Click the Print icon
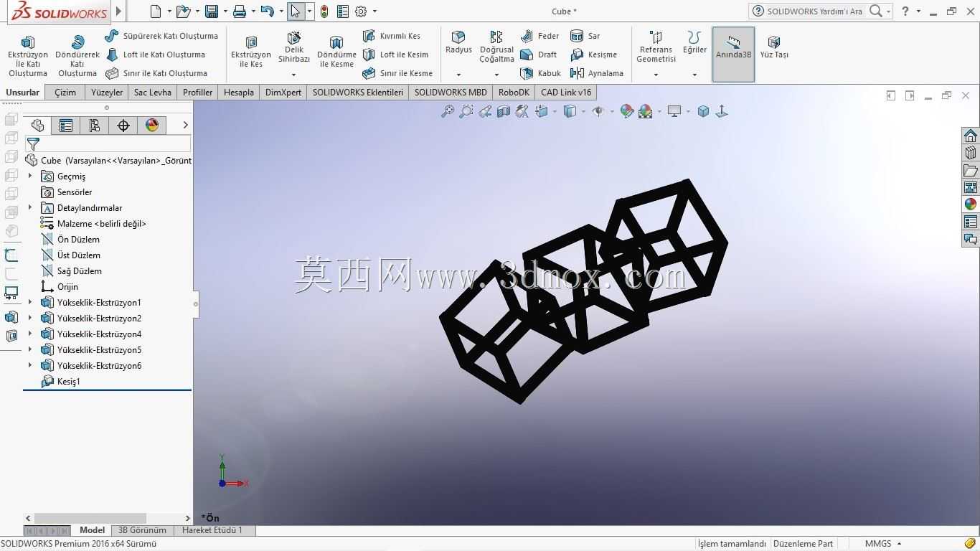Image resolution: width=980 pixels, height=551 pixels. coord(239,11)
